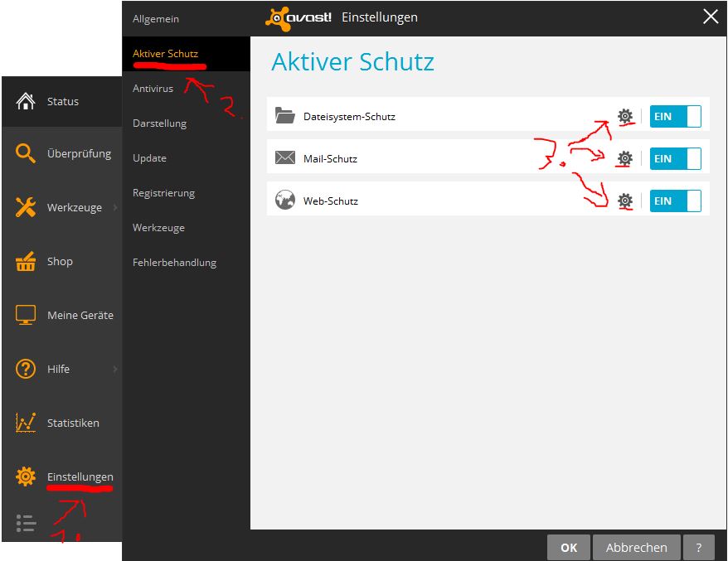Click the Werkzeuge tools icon
This screenshot has width=728, height=561.
pos(26,207)
